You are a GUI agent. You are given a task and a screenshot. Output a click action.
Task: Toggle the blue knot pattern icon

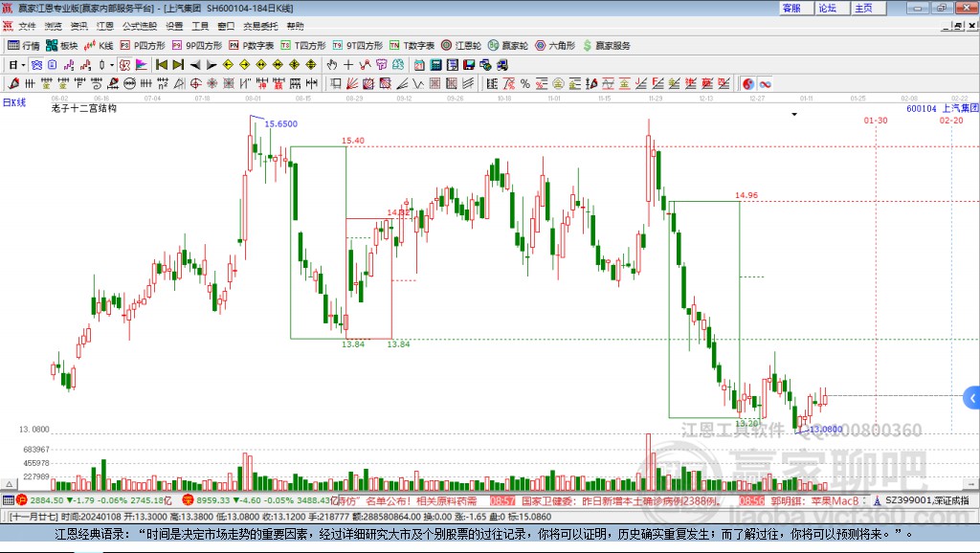[37, 65]
